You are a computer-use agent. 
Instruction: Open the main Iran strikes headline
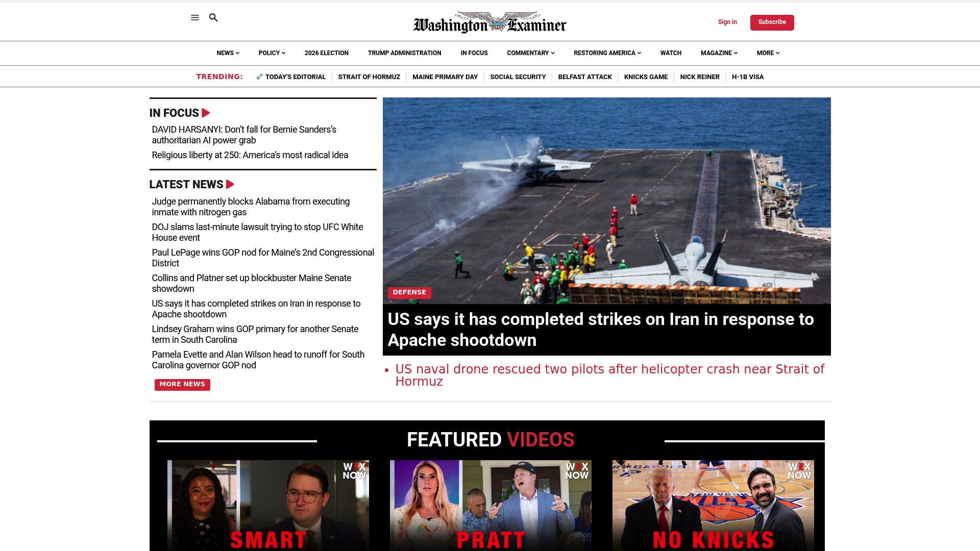pos(601,330)
